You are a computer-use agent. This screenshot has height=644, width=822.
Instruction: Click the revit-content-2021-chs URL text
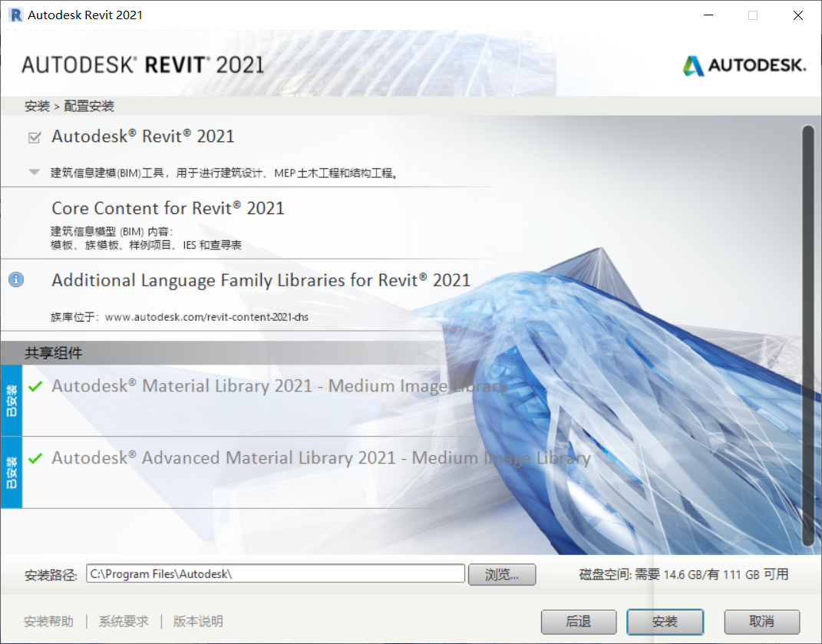(x=206, y=317)
